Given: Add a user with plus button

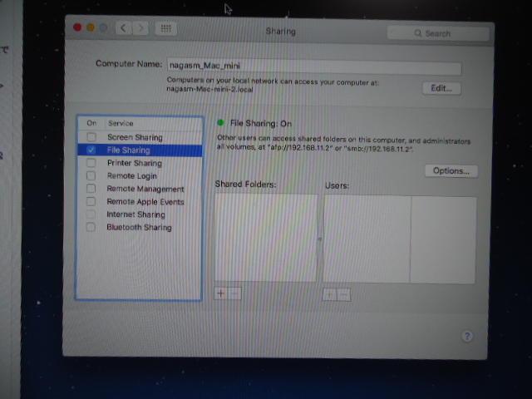Looking at the screenshot, I should (x=329, y=295).
